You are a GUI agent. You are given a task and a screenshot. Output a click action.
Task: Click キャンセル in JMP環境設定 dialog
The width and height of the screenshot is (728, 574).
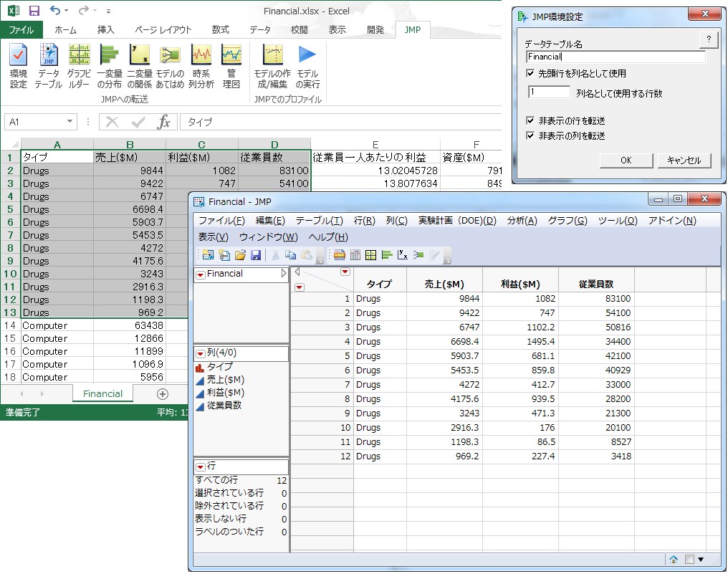(x=684, y=161)
